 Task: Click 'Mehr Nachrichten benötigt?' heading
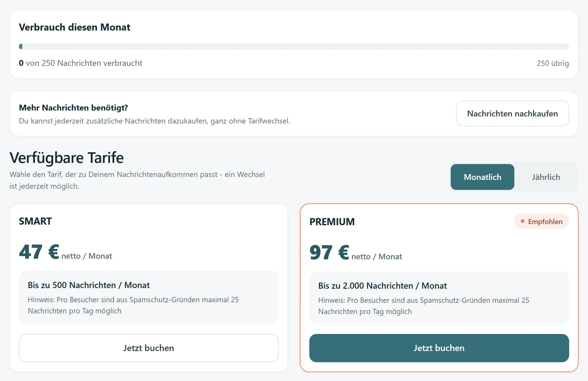[x=73, y=108]
